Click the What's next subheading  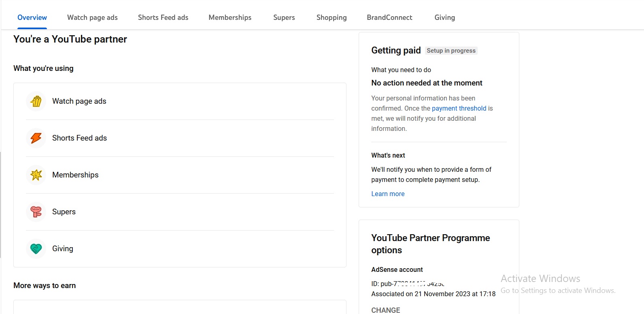point(388,155)
